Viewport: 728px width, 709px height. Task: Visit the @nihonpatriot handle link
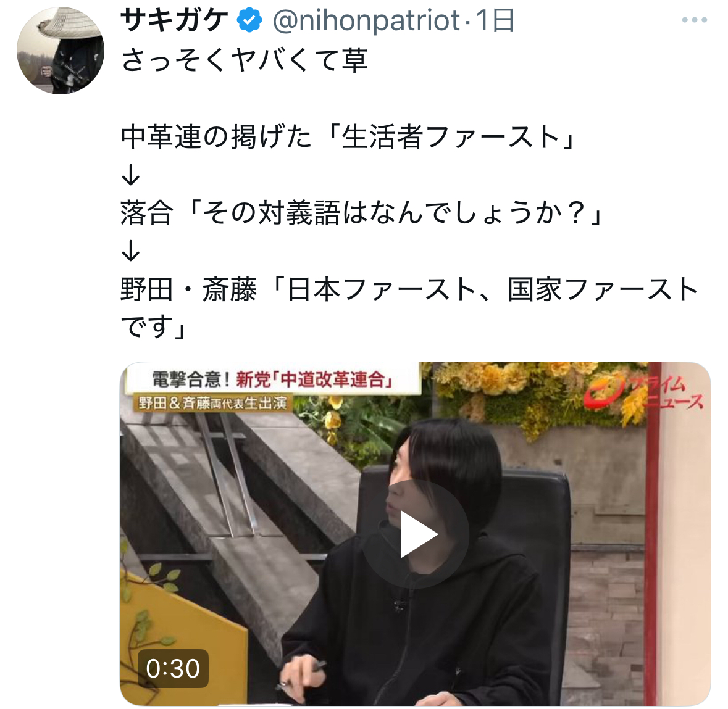click(366, 21)
